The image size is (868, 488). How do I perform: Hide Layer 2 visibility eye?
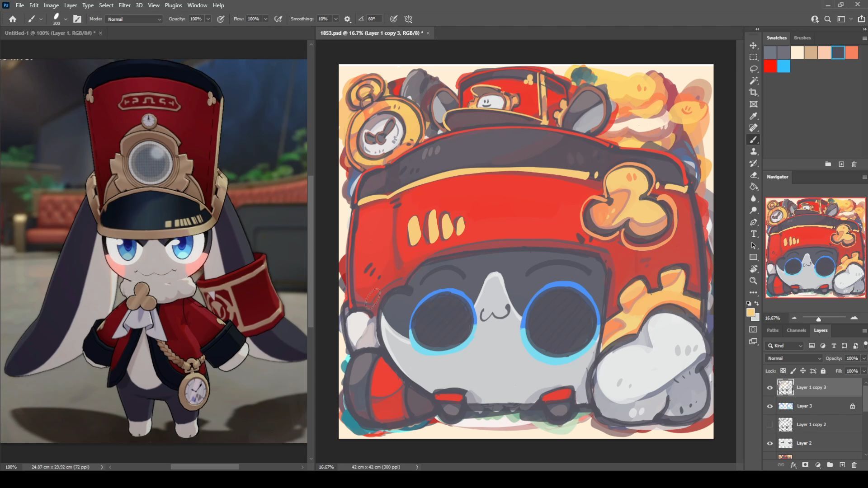(x=769, y=443)
